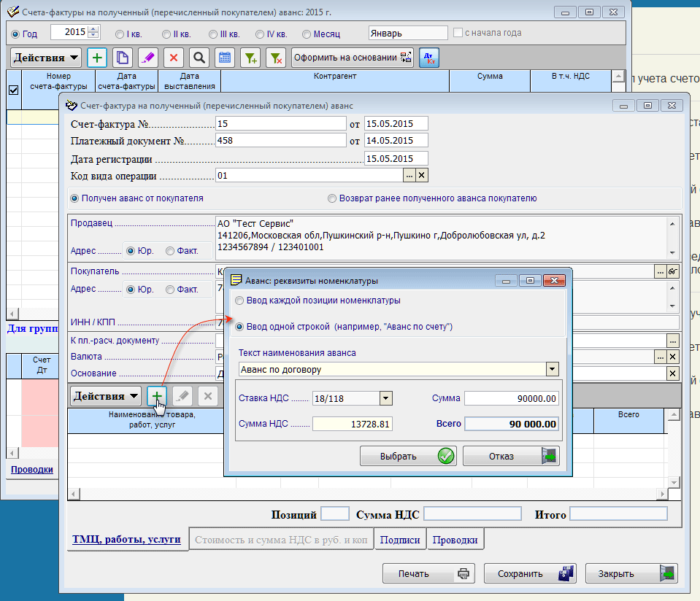The width and height of the screenshot is (700, 601).
Task: Click the year 2015 spinner arrows
Action: (93, 32)
